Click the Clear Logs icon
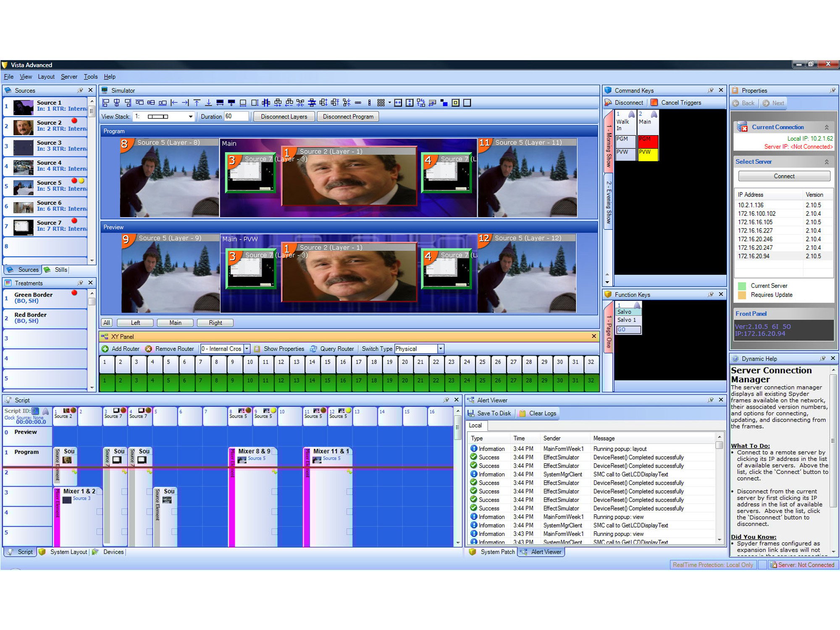The height and width of the screenshot is (630, 840). [x=523, y=413]
